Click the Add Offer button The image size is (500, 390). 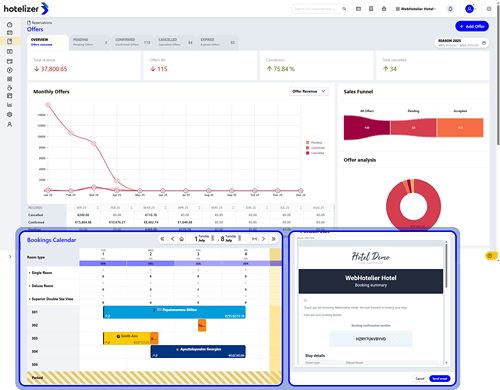coord(472,26)
